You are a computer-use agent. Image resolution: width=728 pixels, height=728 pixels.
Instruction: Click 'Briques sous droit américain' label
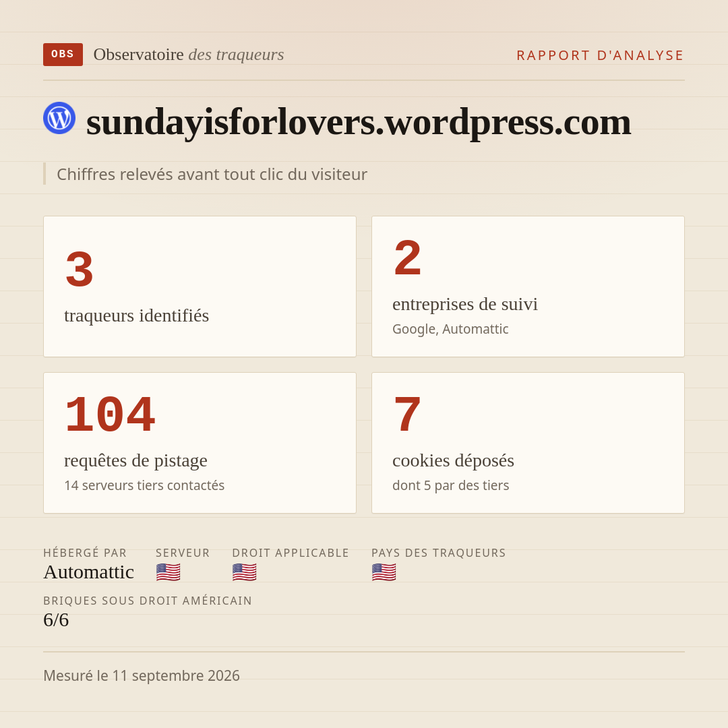[148, 601]
